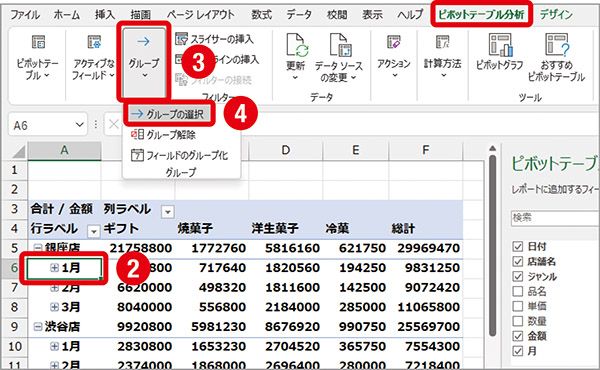The height and width of the screenshot is (370, 600).
Task: Click cell value 29969470
Action: [x=429, y=248]
